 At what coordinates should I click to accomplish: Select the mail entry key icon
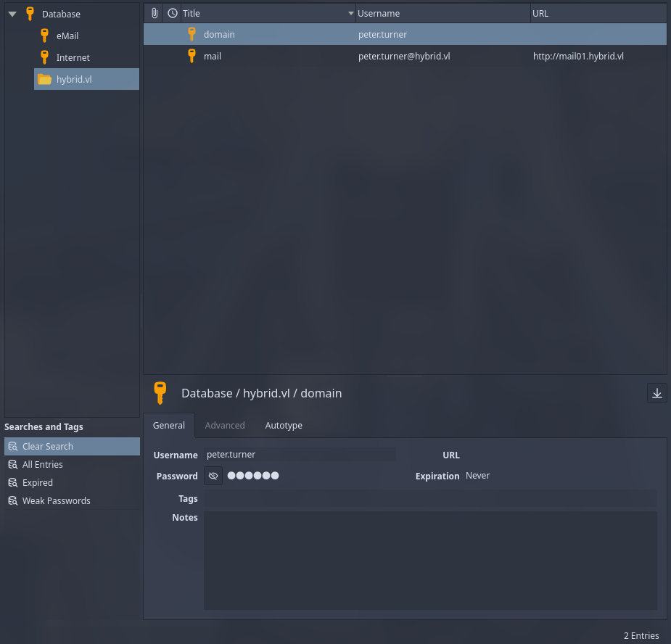(192, 56)
